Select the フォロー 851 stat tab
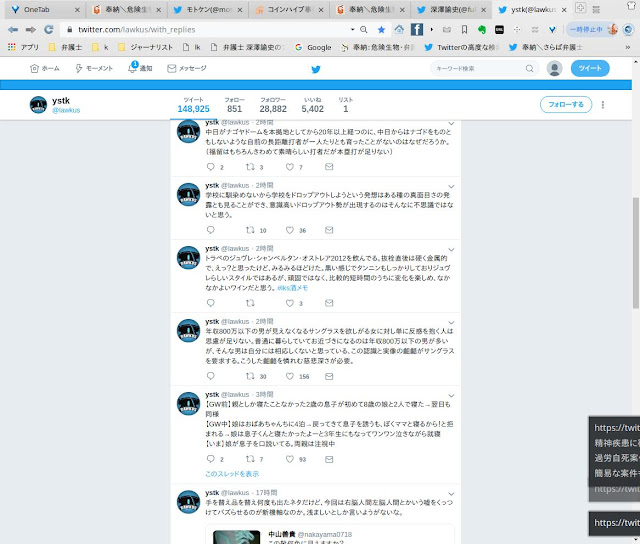640x544 pixels. point(234,105)
